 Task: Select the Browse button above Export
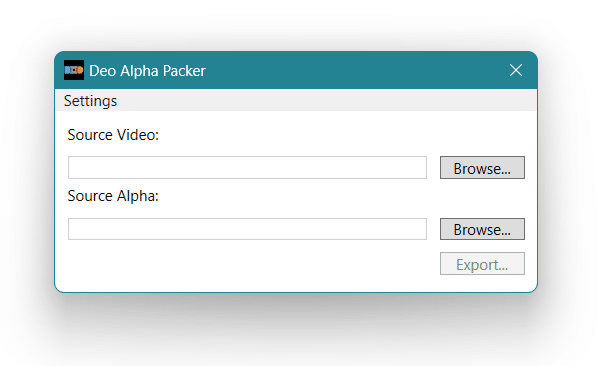coord(482,229)
